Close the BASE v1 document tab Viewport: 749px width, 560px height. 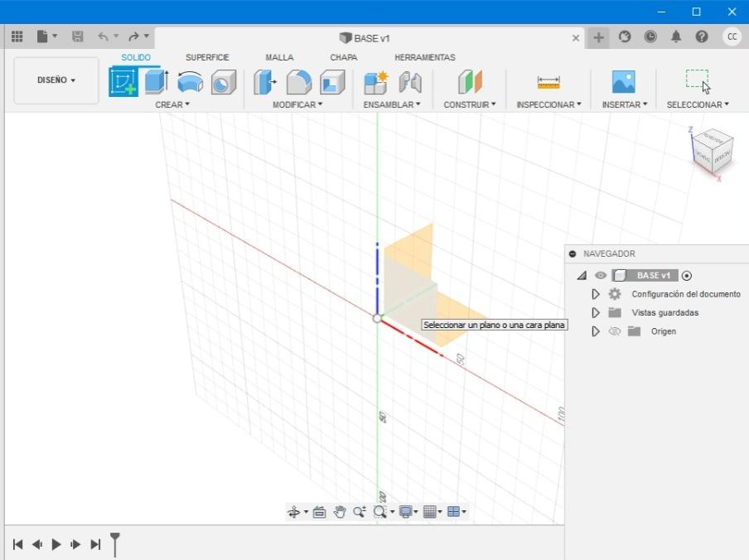pos(576,38)
